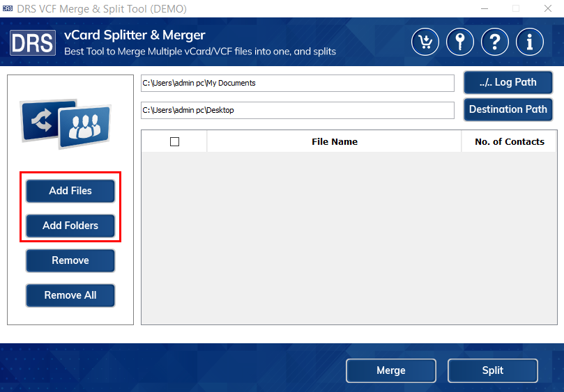Click the Split button
This screenshot has width=564, height=392.
click(x=493, y=370)
